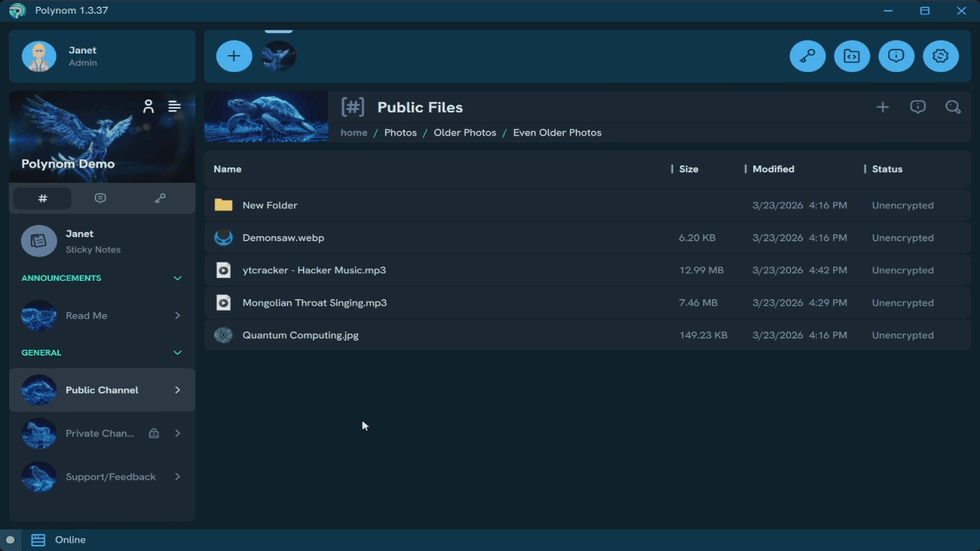Screen dimensions: 980x551
Task: Open the folder-code icon in the top toolbar
Action: click(852, 56)
